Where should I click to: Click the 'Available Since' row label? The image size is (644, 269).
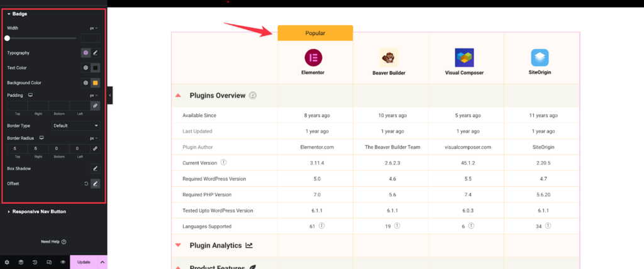(199, 116)
